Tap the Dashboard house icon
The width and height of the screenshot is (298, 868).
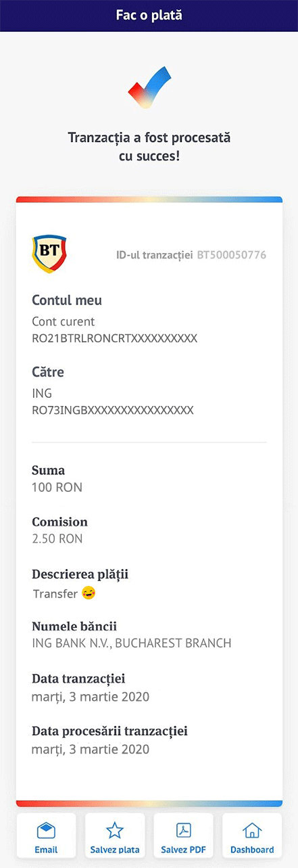pyautogui.click(x=252, y=830)
